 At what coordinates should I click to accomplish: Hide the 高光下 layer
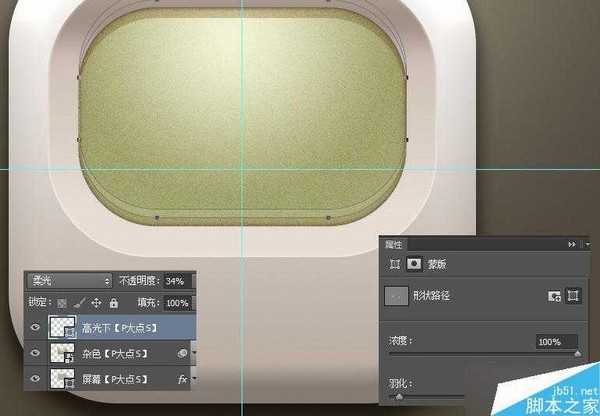tap(37, 327)
